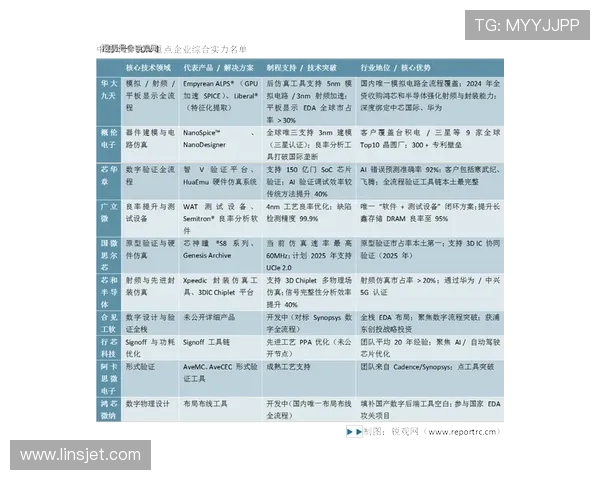The width and height of the screenshot is (600, 480).
Task: Click the '当前仿真速率最高 60MHz' cell
Action: point(309,255)
